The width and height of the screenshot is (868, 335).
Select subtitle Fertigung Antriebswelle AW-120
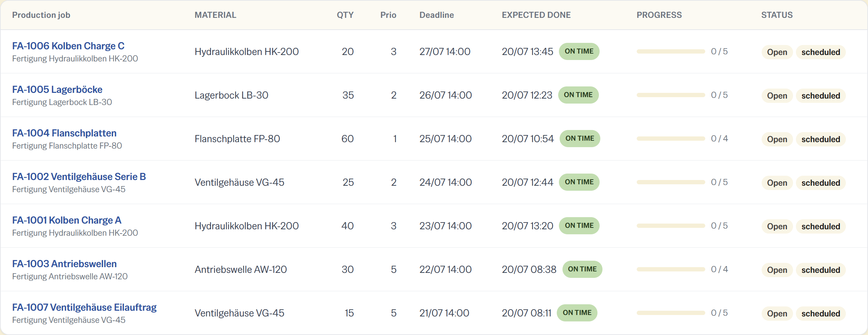pyautogui.click(x=70, y=276)
